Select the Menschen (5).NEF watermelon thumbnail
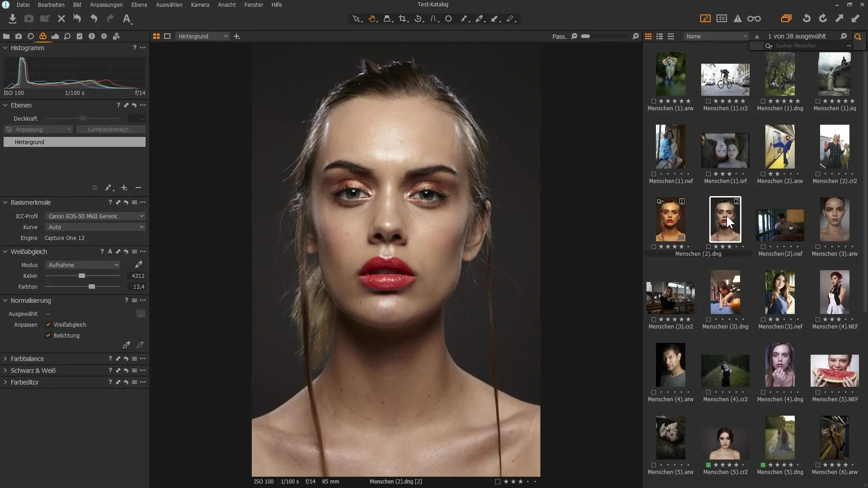Screen dimensions: 868x488 point(835,371)
